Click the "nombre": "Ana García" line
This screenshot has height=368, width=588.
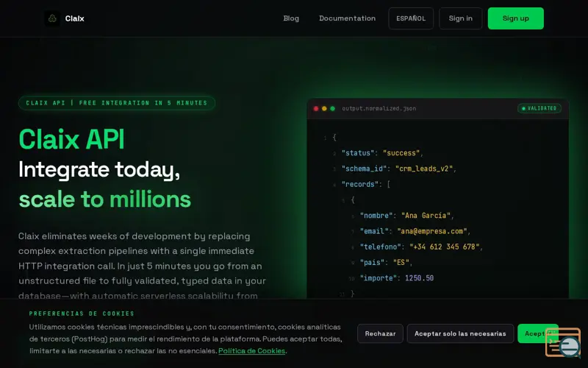(x=407, y=216)
